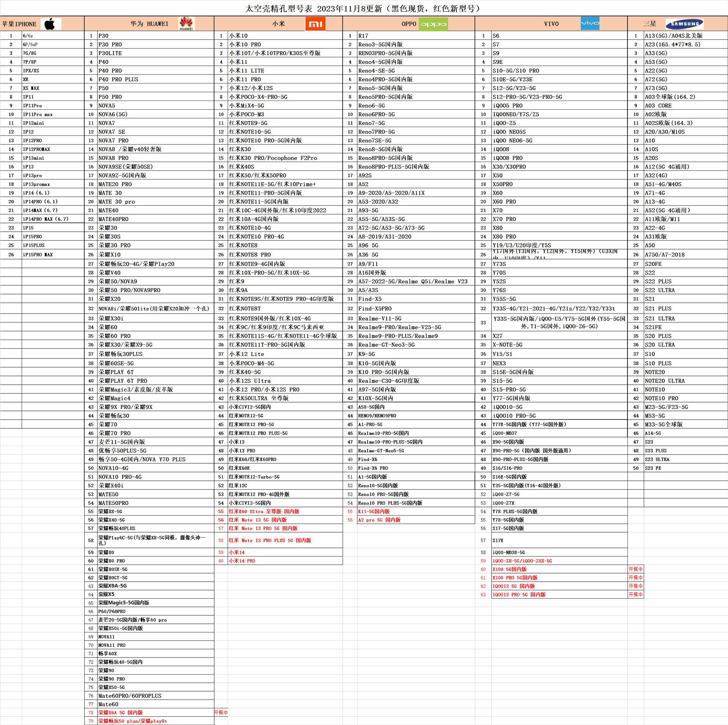The height and width of the screenshot is (725, 728).
Task: Select cell R17 in OPPO column
Action: point(416,36)
